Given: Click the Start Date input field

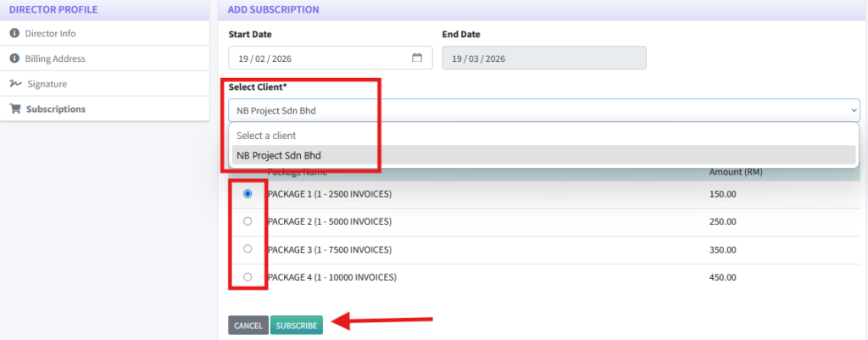Looking at the screenshot, I should (318, 59).
